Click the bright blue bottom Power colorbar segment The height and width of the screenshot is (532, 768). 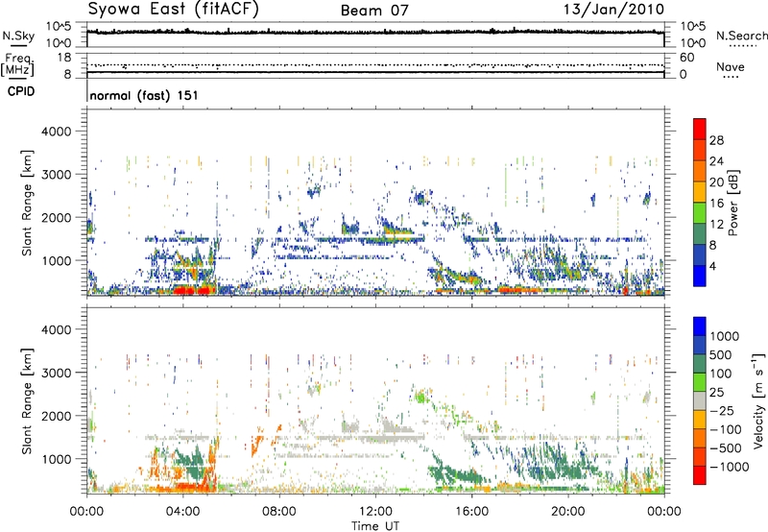pyautogui.click(x=700, y=276)
